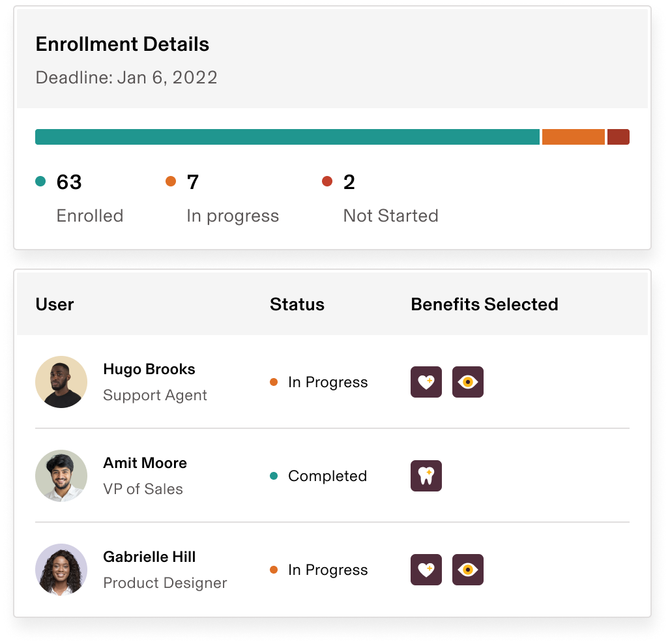The height and width of the screenshot is (644, 670).
Task: Open Gabrielle Hill's profile photo
Action: click(x=61, y=570)
